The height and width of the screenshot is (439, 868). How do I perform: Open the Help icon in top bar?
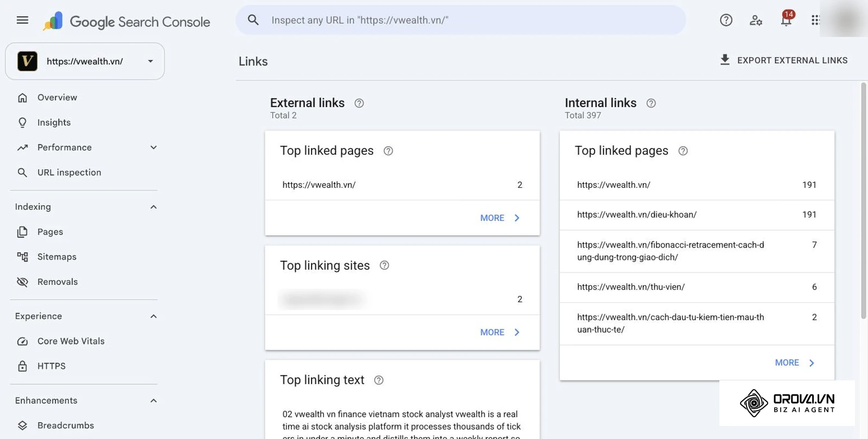pyautogui.click(x=726, y=20)
